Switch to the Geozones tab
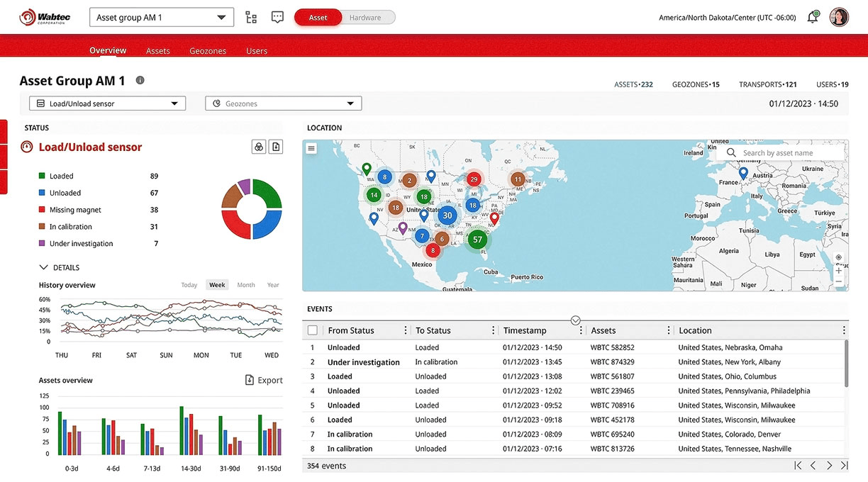868x482 pixels. [208, 51]
